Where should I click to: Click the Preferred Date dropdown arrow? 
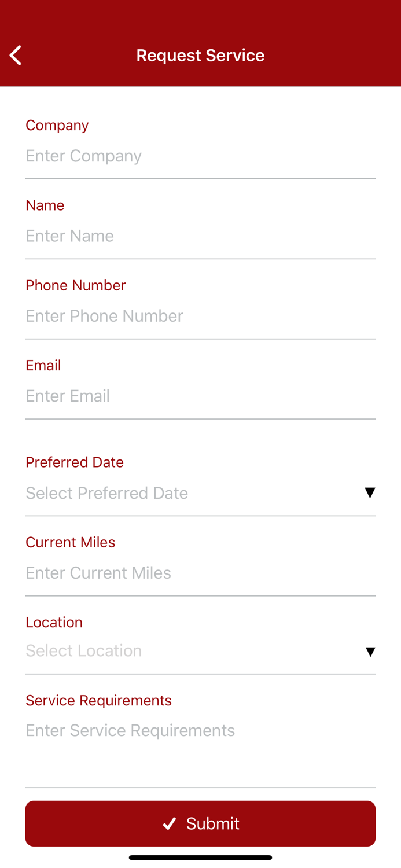coord(370,492)
